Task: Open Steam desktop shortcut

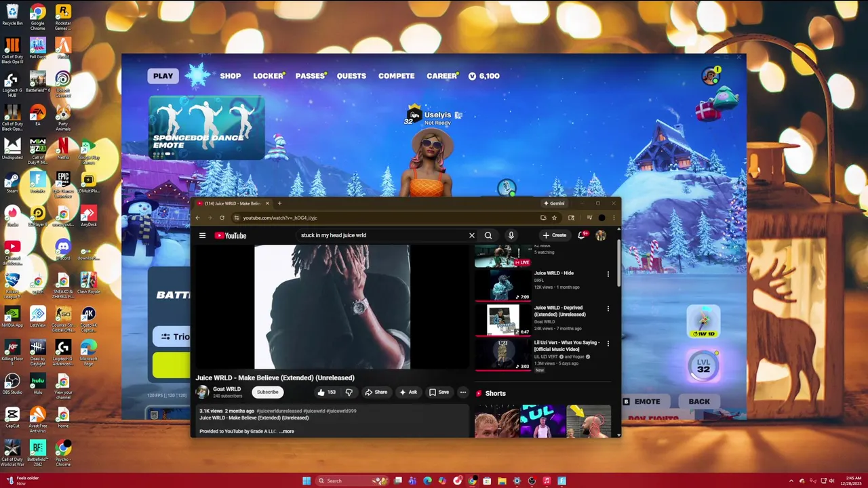Action: [12, 182]
